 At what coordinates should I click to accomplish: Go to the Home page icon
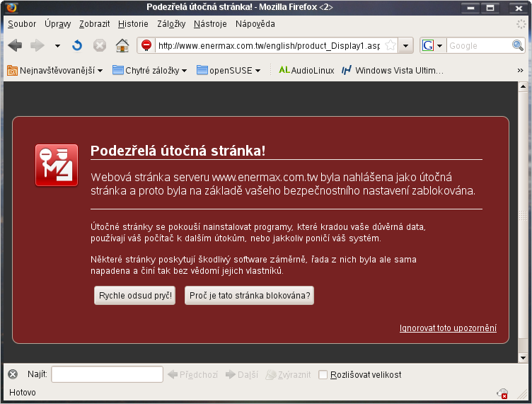coord(122,45)
